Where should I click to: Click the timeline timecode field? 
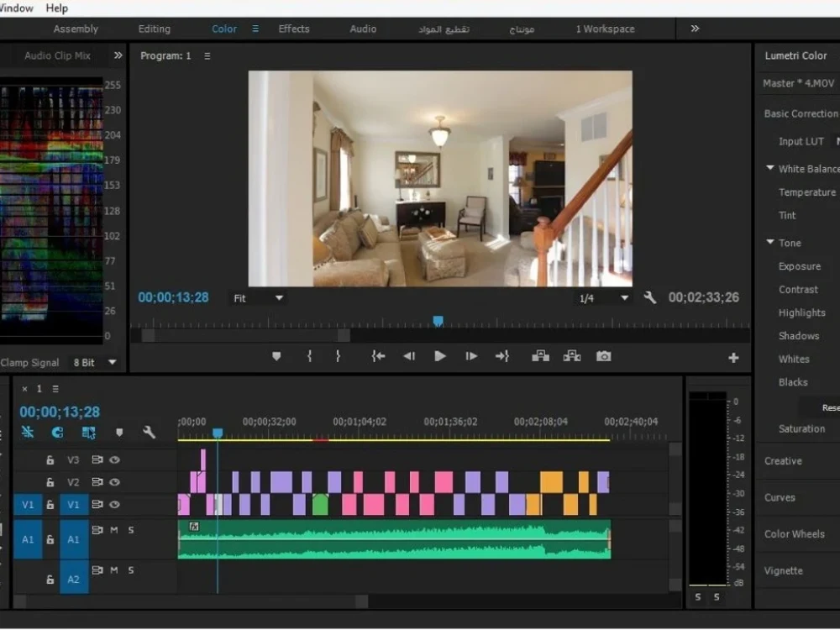[60, 412]
